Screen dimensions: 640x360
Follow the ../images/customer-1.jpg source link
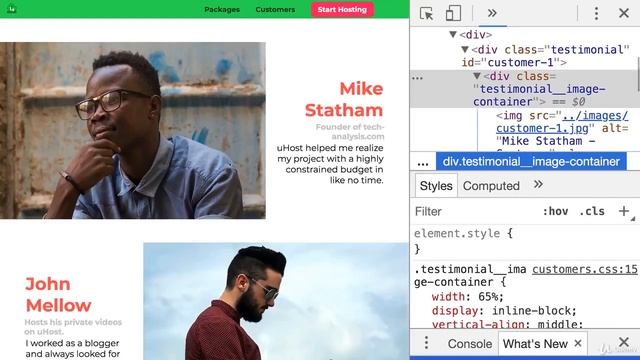coord(562,122)
